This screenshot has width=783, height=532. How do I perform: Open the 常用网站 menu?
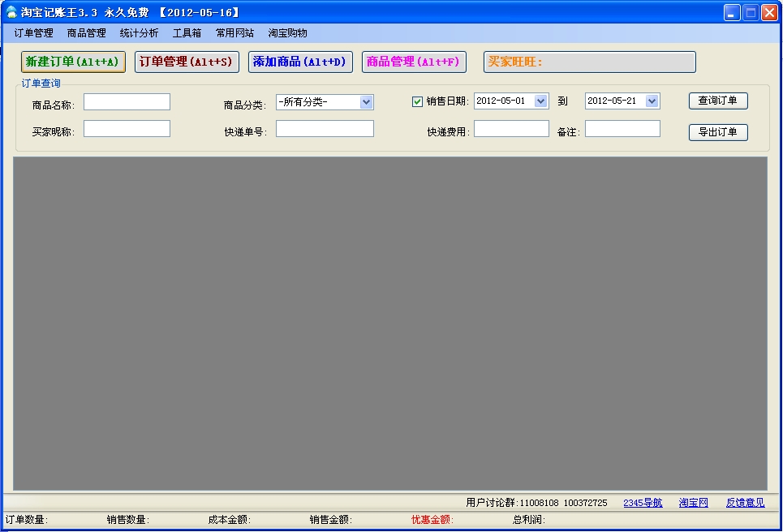(234, 33)
